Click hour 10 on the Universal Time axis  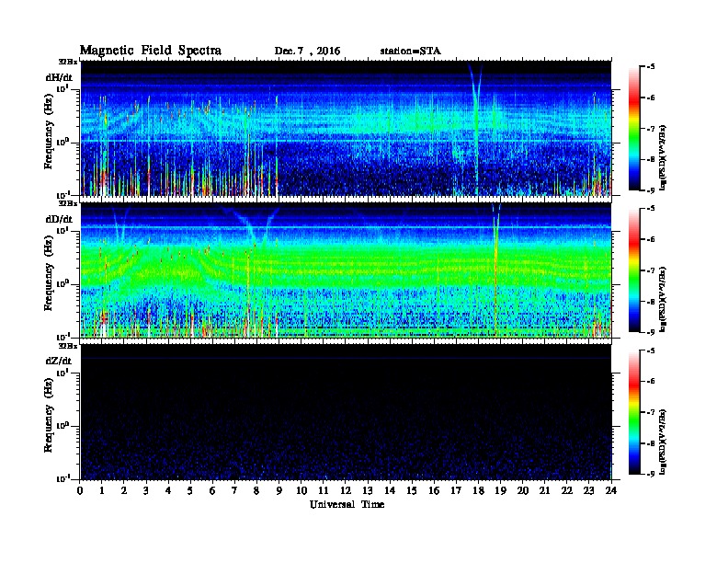[x=301, y=490]
